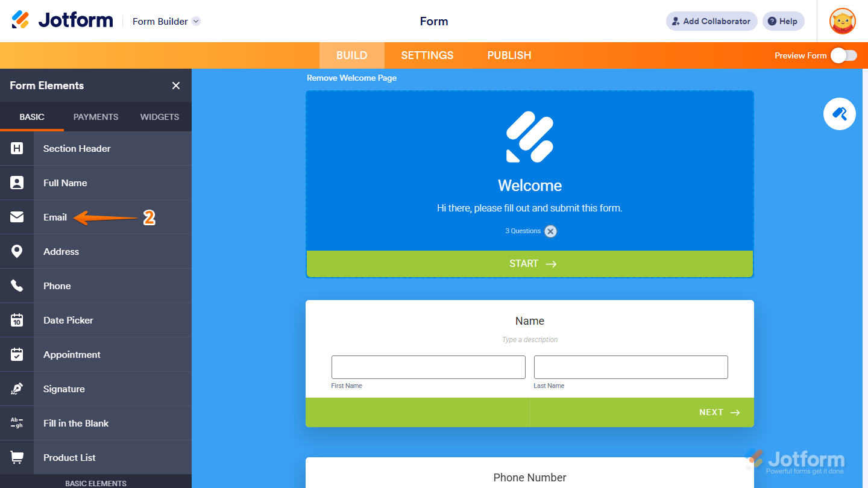The width and height of the screenshot is (868, 488).
Task: Click the Remove Welcome Page link
Action: [x=352, y=78]
